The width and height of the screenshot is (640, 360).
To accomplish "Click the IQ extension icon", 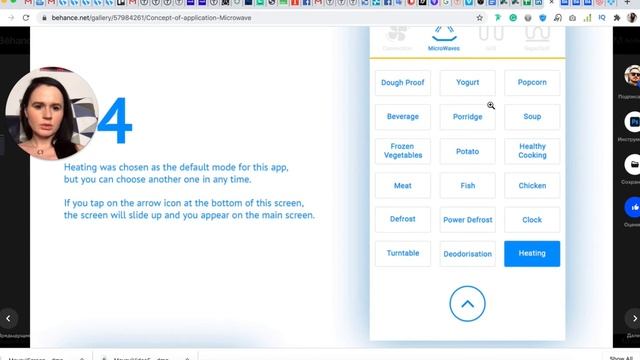I will pyautogui.click(x=602, y=18).
